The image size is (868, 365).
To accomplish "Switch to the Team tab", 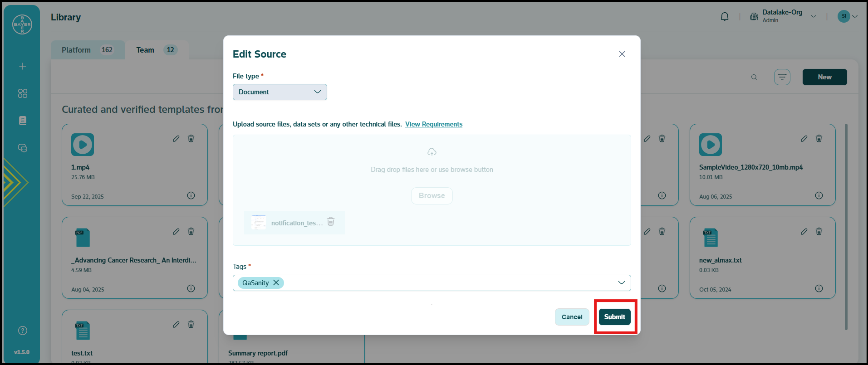I will point(157,50).
